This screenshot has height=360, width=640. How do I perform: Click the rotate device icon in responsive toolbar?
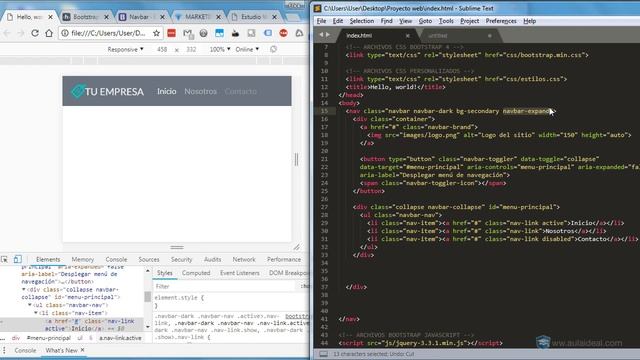point(273,49)
